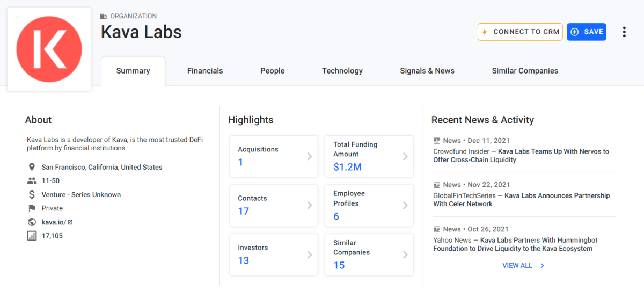Screen dimensions: 644x291
Task: Click the news icon for Dec 11, 2021
Action: click(437, 141)
